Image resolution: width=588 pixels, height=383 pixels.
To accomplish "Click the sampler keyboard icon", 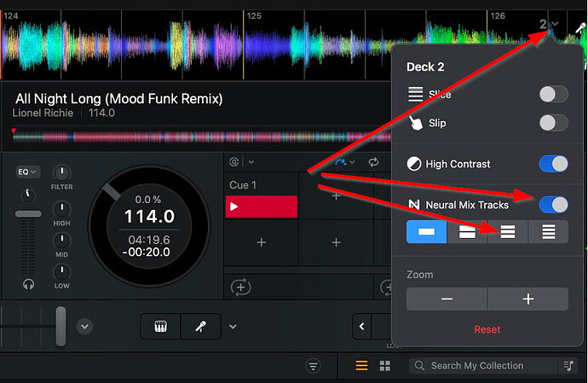I will (161, 326).
